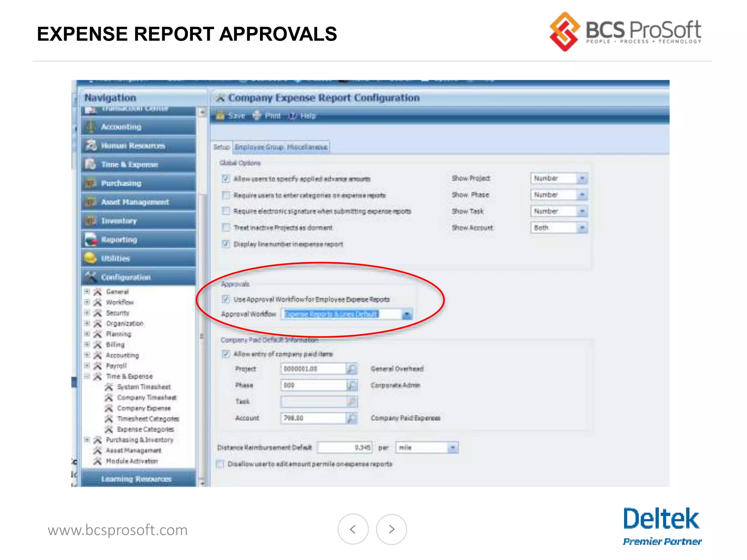Viewport: 747px width, 560px height.
Task: Switch to the Setup tab
Action: (221, 147)
